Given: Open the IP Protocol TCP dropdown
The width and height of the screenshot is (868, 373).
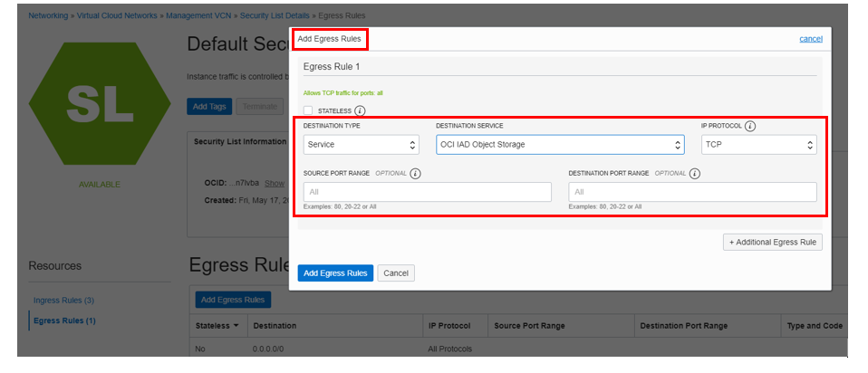Looking at the screenshot, I should coord(759,145).
